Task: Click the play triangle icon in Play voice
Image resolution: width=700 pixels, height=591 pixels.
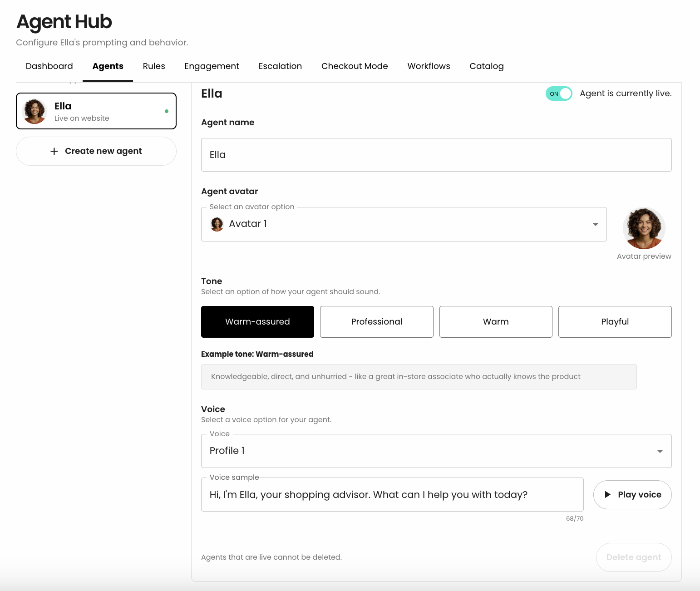Action: tap(607, 495)
